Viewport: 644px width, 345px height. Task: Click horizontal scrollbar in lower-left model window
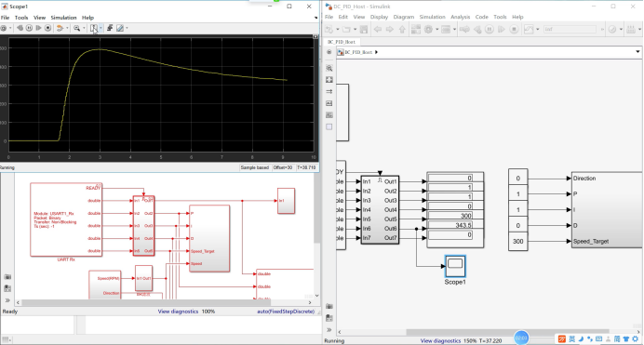(145, 303)
